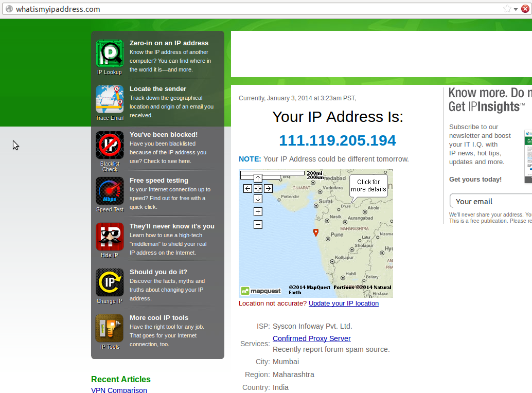Click the MapQuest logo
This screenshot has height=393, width=532.
coord(261,291)
